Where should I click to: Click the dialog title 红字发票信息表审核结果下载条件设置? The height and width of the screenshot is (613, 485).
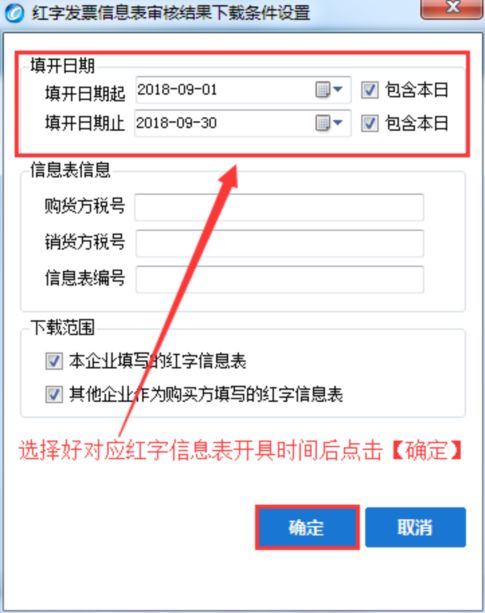(x=171, y=13)
